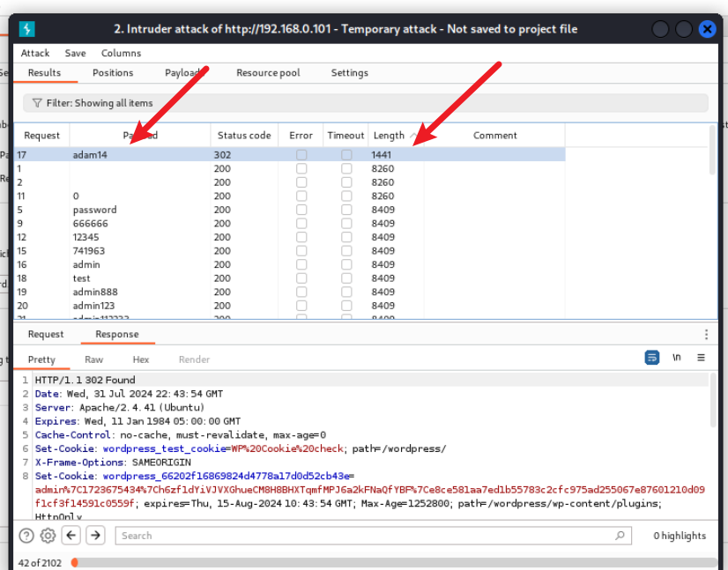Viewport: 728px width, 570px height.
Task: Open the Attack menu
Action: [35, 53]
